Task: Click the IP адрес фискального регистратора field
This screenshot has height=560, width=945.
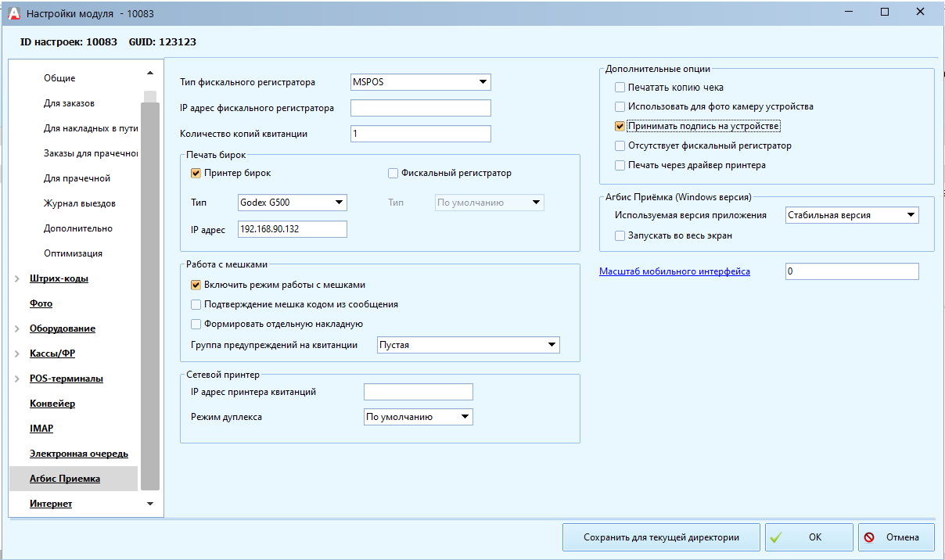Action: coord(420,108)
